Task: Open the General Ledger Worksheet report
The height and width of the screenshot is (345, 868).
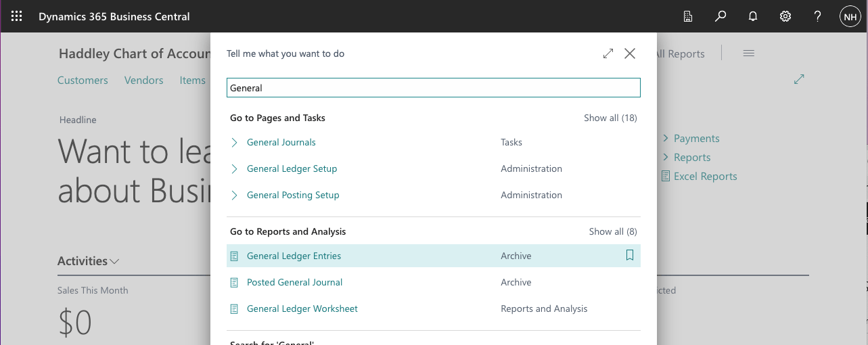Action: pos(302,308)
